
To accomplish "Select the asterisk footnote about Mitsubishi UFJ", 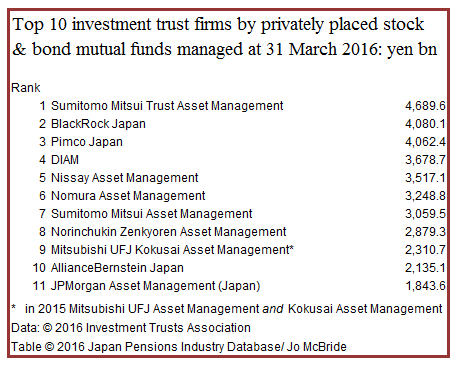I will click(227, 309).
